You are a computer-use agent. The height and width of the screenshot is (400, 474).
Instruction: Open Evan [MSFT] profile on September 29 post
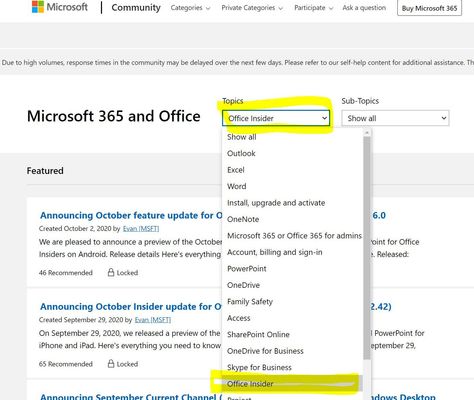(153, 320)
